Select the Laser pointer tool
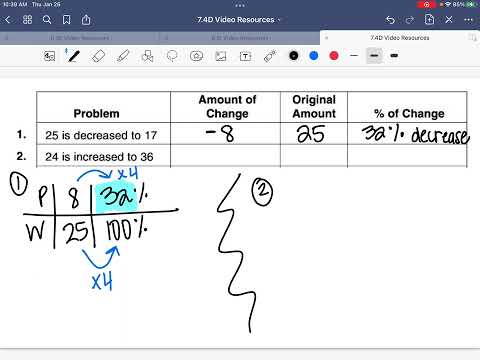The width and height of the screenshot is (480, 360). [270, 56]
